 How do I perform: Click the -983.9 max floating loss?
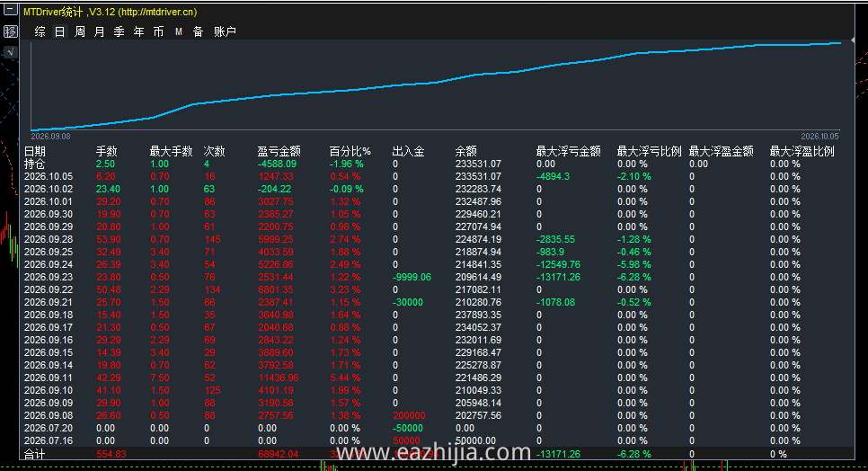coord(550,252)
